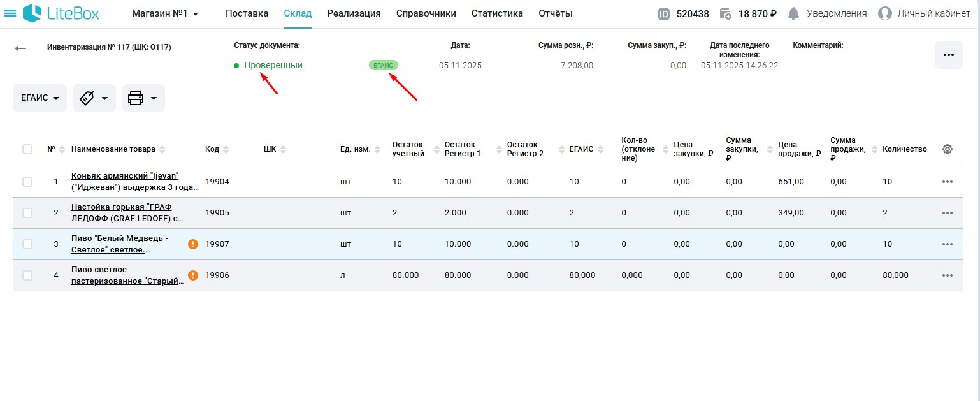Open document options three-dot button
The image size is (980, 401).
point(948,55)
